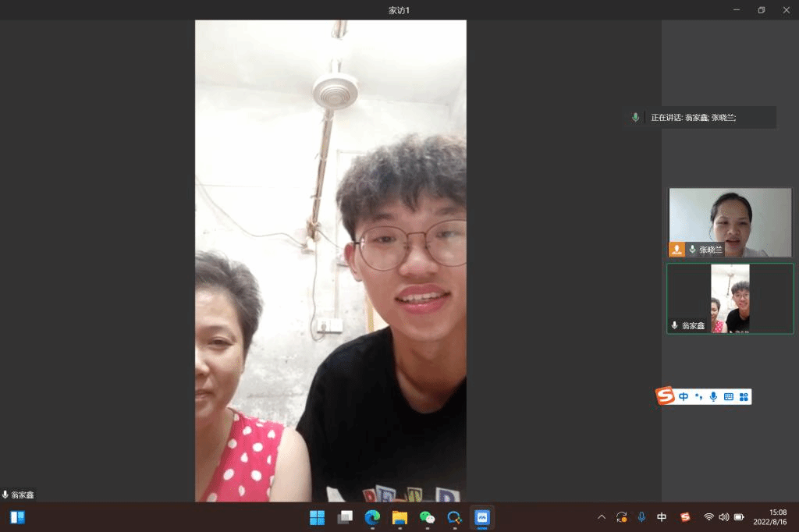Click the microphone icon beside 张晓兰's name
The height and width of the screenshot is (532, 799).
click(x=692, y=250)
